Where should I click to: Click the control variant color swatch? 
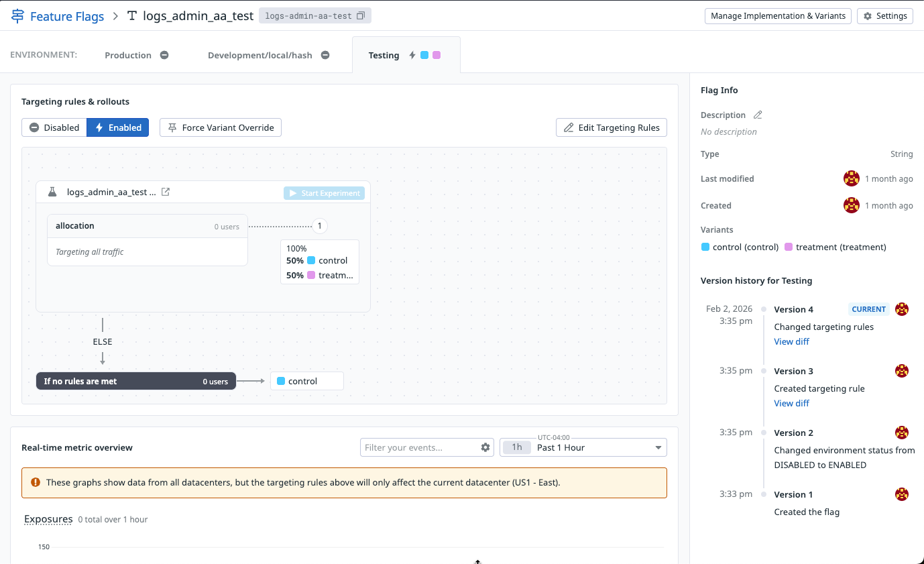point(705,247)
